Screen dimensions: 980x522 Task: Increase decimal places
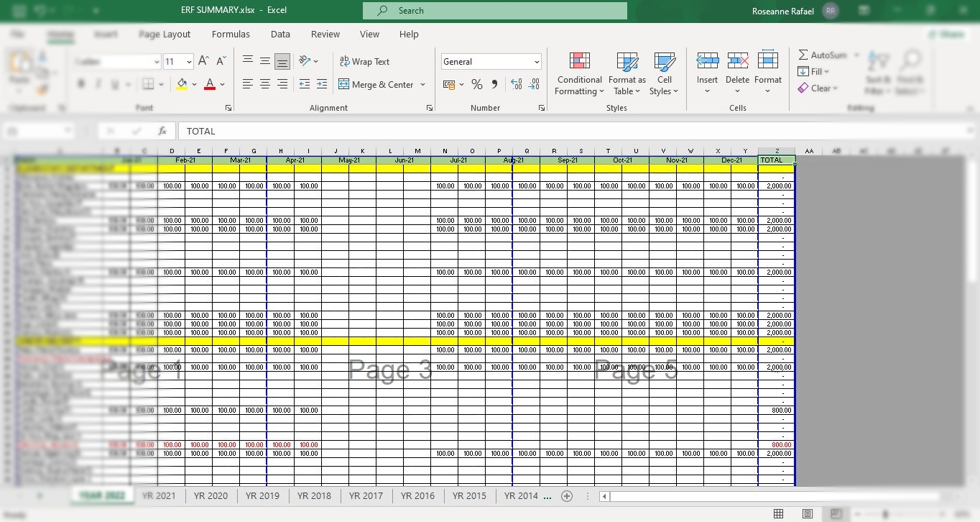tap(517, 84)
